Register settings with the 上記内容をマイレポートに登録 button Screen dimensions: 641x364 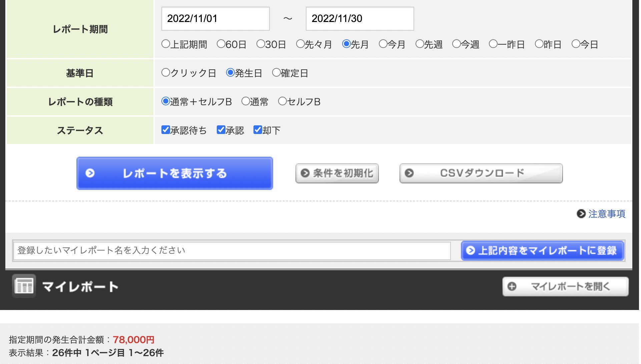point(542,251)
